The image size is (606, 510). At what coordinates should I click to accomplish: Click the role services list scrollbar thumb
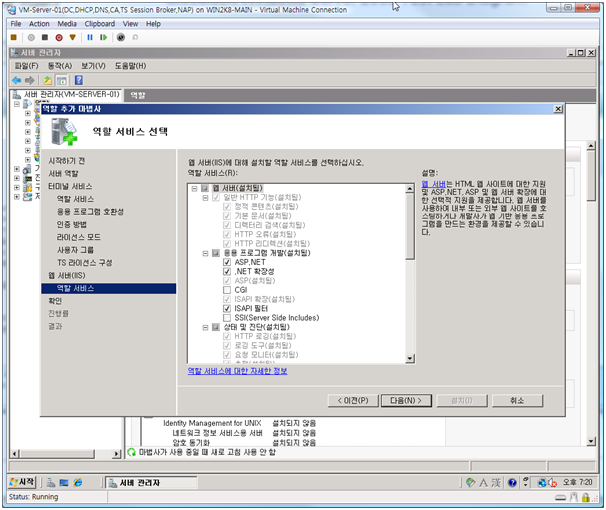click(x=410, y=226)
